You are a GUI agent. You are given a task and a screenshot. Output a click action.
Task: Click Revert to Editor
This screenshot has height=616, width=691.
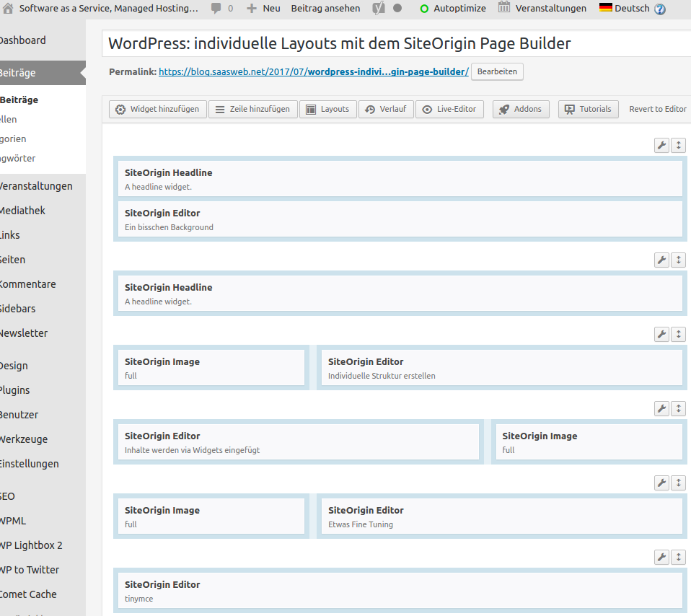(658, 109)
